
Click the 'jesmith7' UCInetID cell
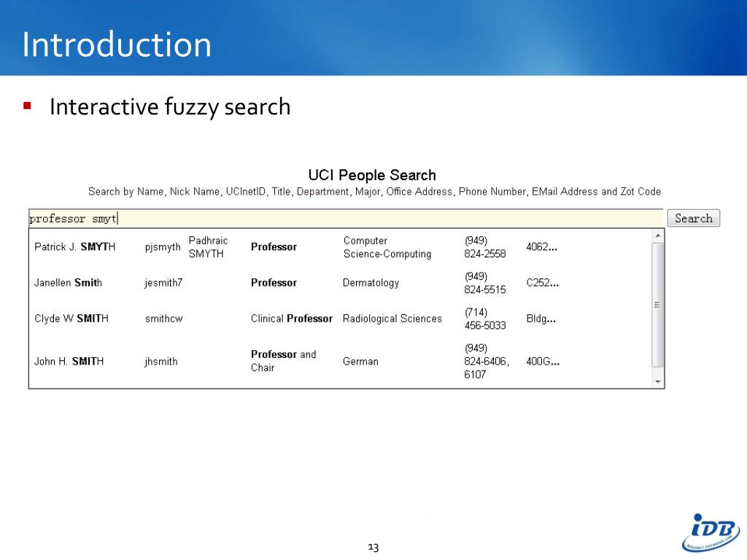point(163,283)
